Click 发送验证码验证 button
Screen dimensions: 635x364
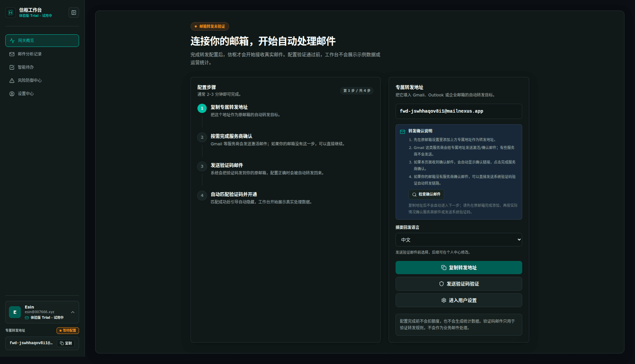click(459, 284)
